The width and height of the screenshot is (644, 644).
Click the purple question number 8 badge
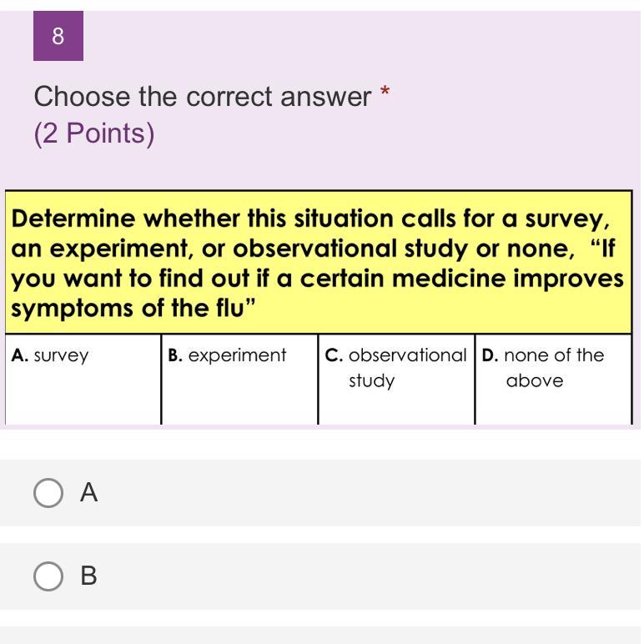(x=58, y=36)
